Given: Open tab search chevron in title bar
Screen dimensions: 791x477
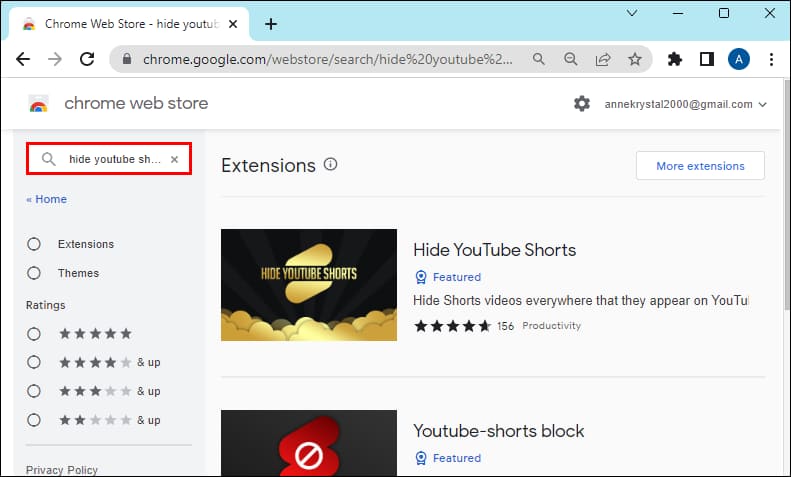Looking at the screenshot, I should pos(632,13).
